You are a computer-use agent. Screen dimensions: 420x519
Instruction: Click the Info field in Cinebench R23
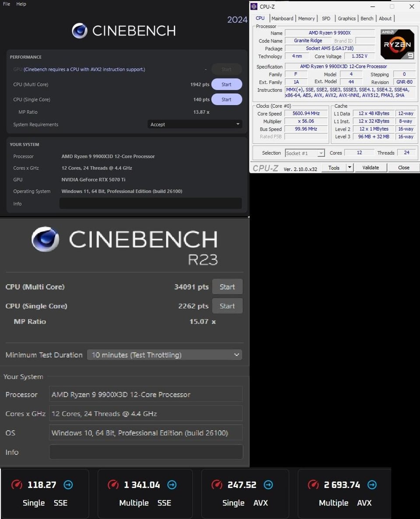[x=146, y=452]
